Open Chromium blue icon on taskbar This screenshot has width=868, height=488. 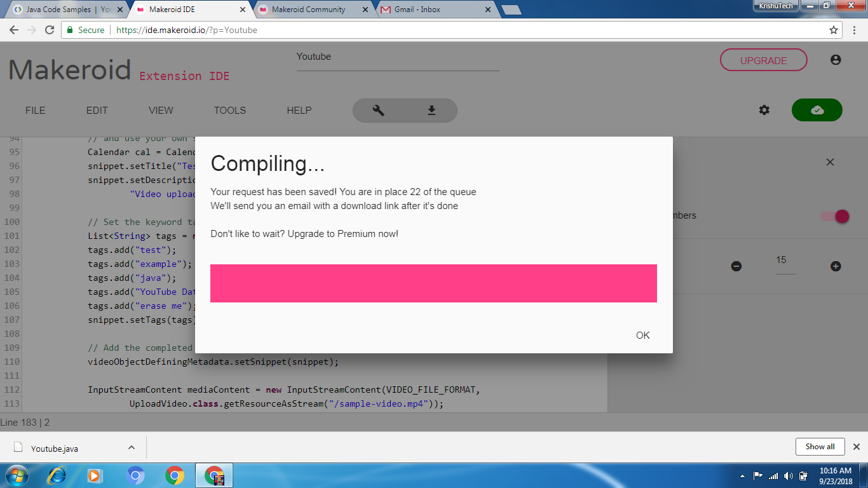135,475
